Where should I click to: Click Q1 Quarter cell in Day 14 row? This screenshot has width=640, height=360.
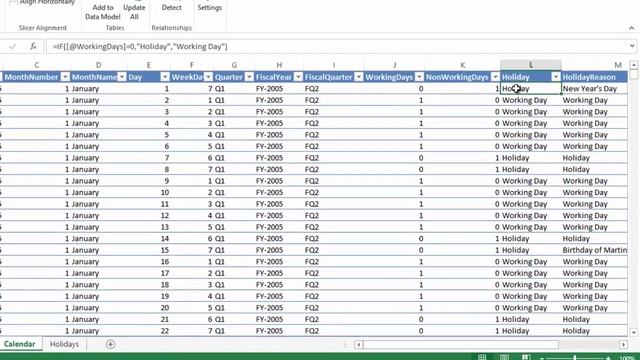pos(234,239)
